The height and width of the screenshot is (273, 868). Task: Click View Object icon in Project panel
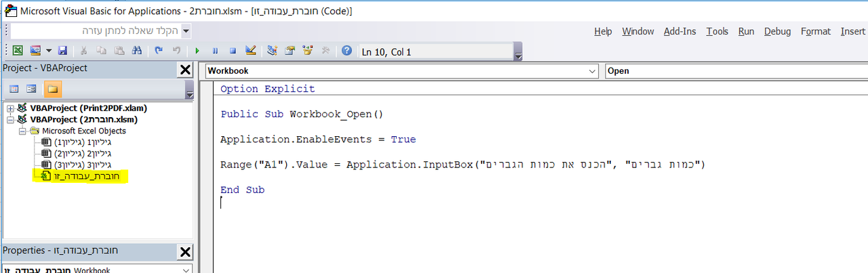click(31, 89)
